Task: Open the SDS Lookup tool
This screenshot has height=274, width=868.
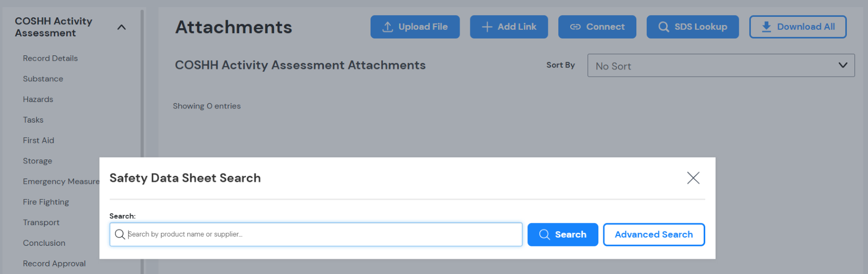Action: pyautogui.click(x=692, y=27)
